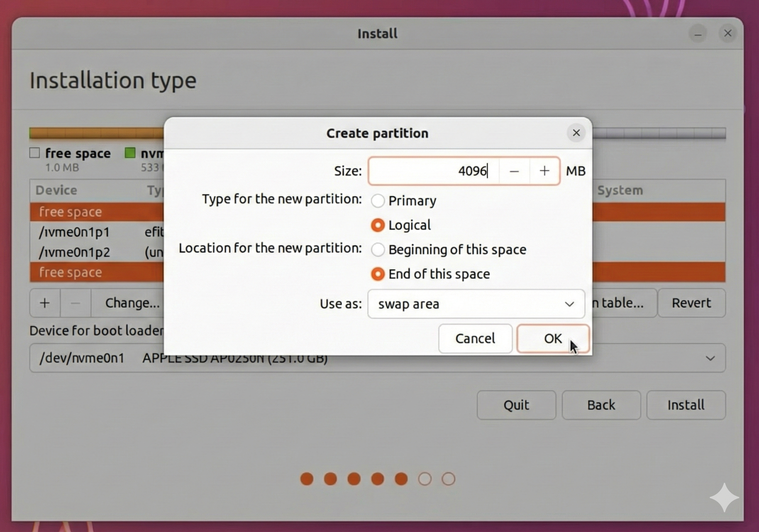Toggle the free space legend checkbox
Screen dimensions: 759x532
(34, 153)
